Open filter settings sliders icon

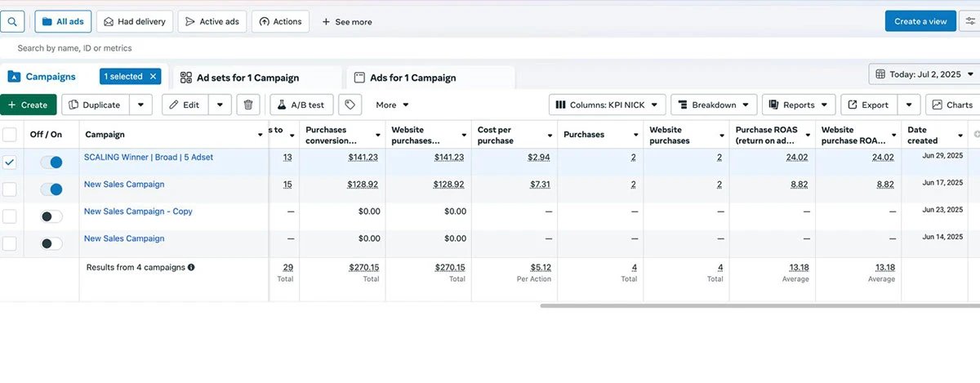coord(969,21)
